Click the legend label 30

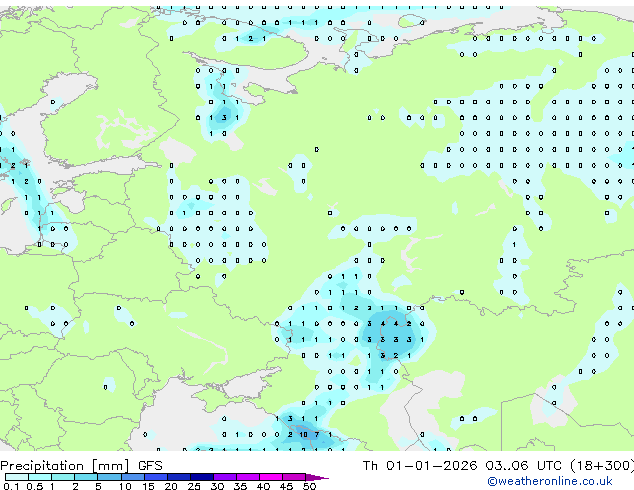[217, 486]
